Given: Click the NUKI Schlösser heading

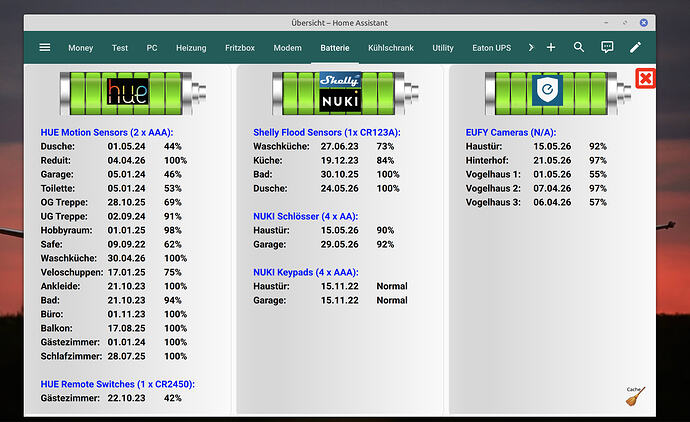Looking at the screenshot, I should point(305,217).
